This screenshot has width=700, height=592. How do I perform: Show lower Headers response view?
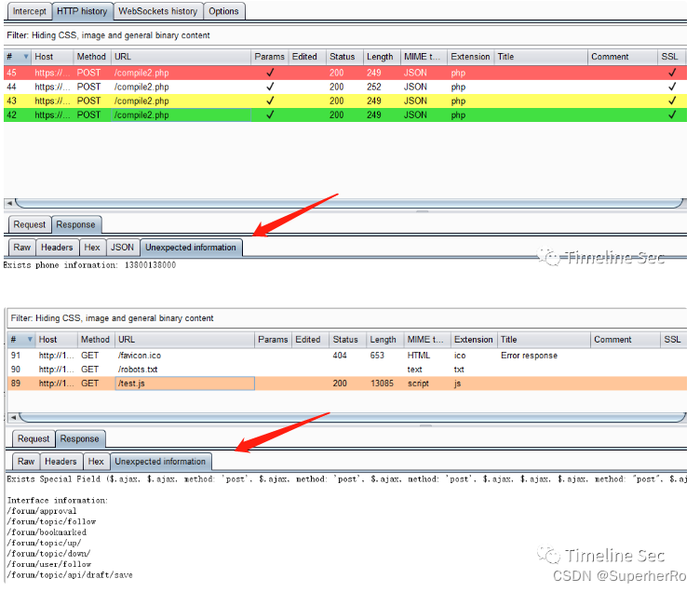[61, 462]
